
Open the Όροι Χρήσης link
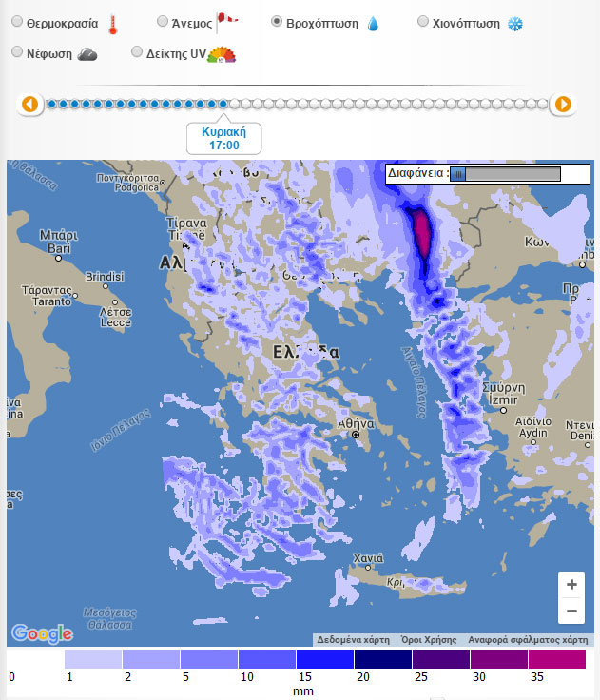tap(428, 640)
